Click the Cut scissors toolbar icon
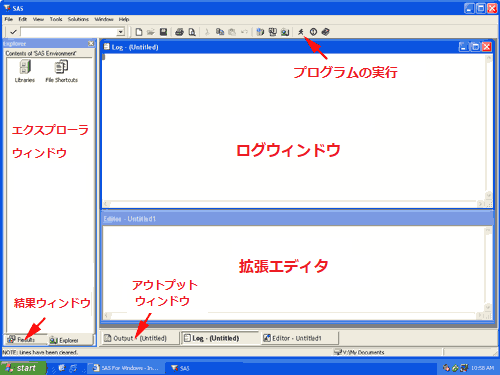Image resolution: width=500 pixels, height=375 pixels. click(207, 32)
